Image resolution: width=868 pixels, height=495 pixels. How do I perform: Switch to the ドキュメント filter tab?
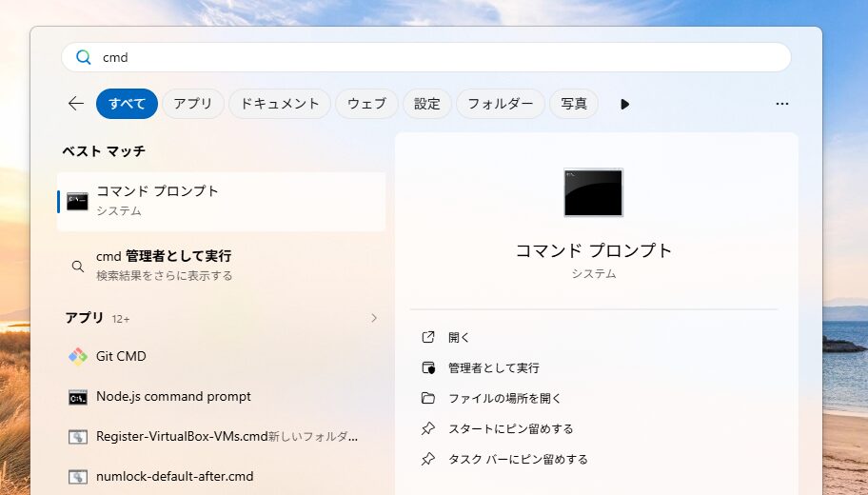280,104
